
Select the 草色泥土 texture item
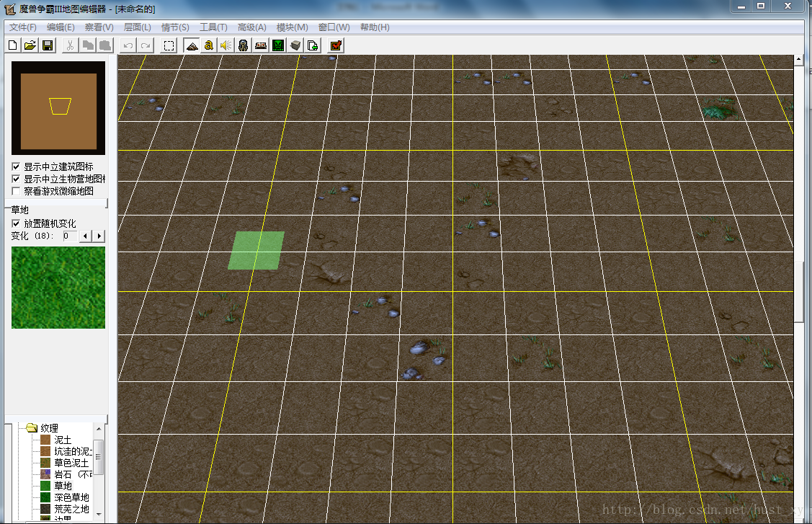tap(71, 463)
